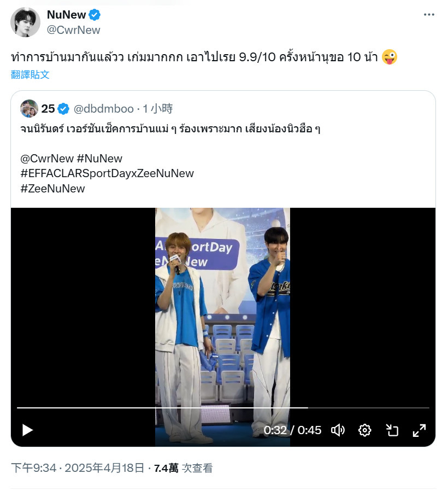Open the quoted user's avatar

pos(29,109)
